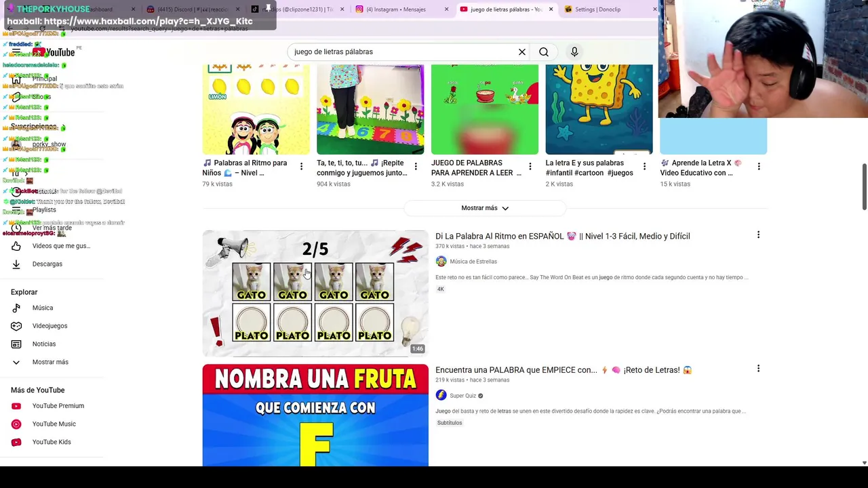Open Di La Palabra Al Ritmo video title
Image resolution: width=868 pixels, height=488 pixels.
click(x=563, y=236)
